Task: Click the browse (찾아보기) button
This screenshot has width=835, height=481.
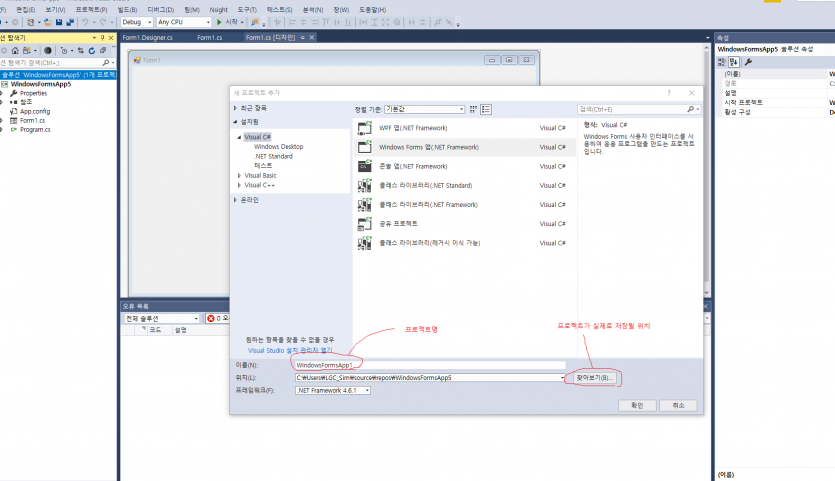Action: 594,378
